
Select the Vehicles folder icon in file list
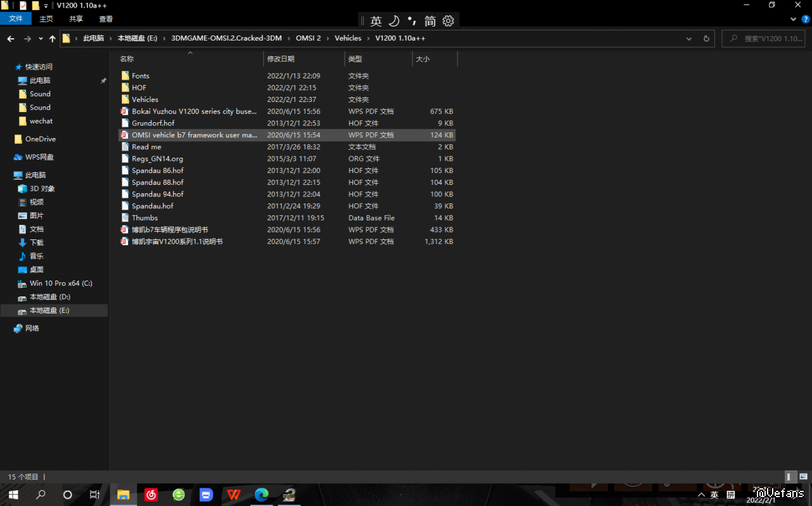click(125, 99)
